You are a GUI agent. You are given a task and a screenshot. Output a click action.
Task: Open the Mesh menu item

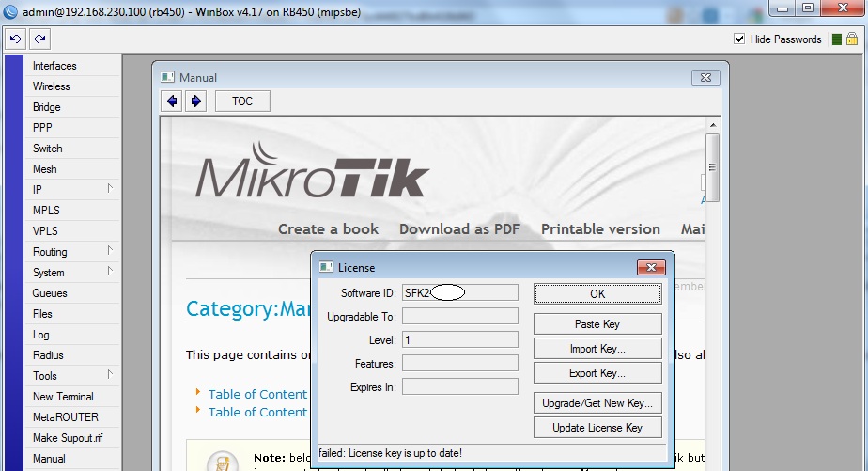(72, 169)
